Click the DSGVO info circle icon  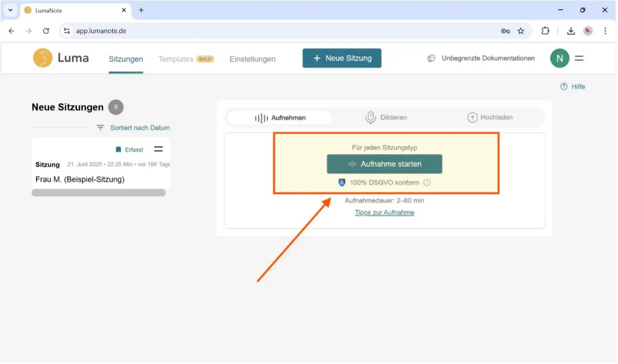pyautogui.click(x=427, y=183)
